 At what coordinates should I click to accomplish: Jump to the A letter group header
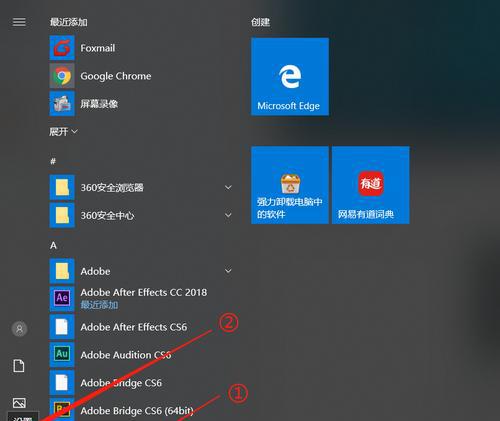[53, 246]
